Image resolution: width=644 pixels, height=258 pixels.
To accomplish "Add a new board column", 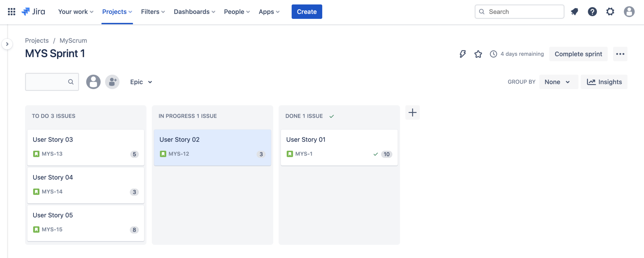I will tap(412, 112).
